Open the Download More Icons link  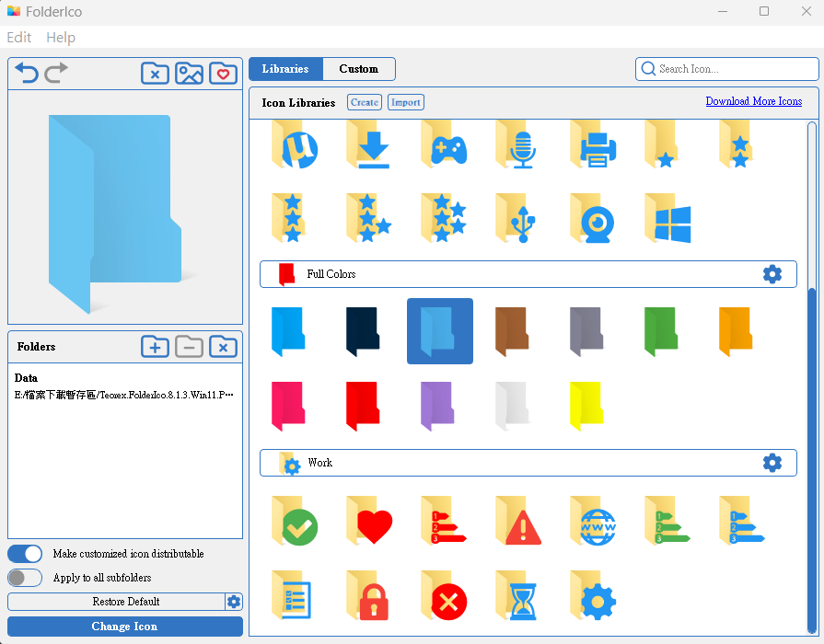[753, 101]
